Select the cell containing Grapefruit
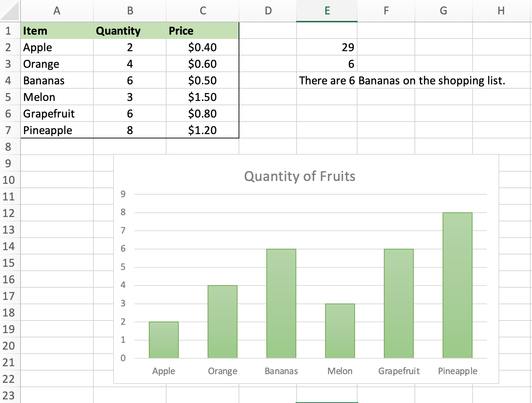 57,114
